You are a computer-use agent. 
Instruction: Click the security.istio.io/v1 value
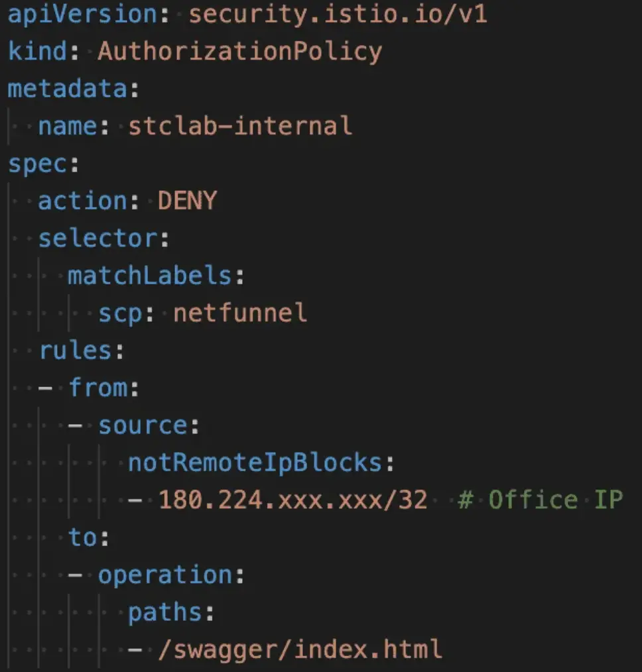click(x=338, y=14)
